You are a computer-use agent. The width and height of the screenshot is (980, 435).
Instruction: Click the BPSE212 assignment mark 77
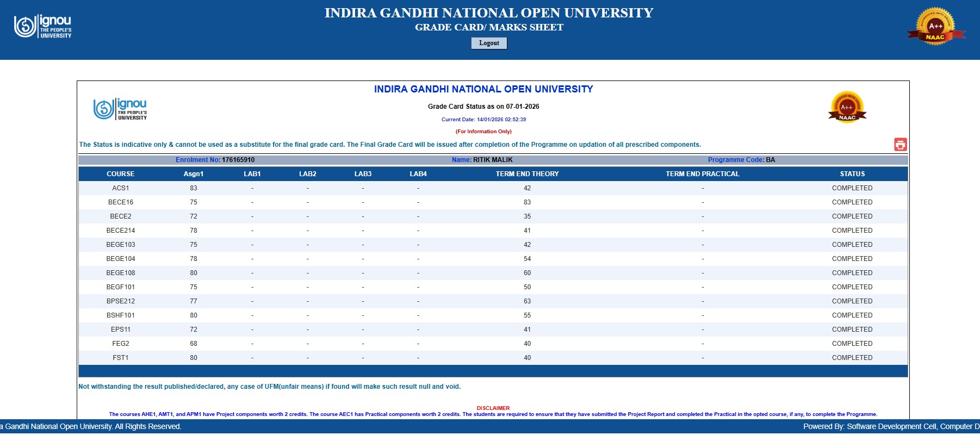pos(194,301)
